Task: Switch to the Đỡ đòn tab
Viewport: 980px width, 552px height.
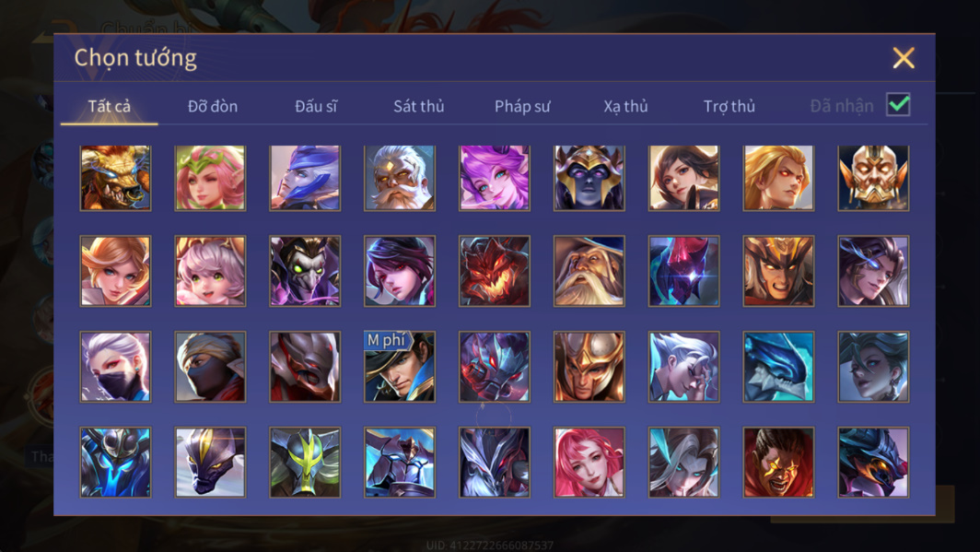Action: (x=213, y=106)
